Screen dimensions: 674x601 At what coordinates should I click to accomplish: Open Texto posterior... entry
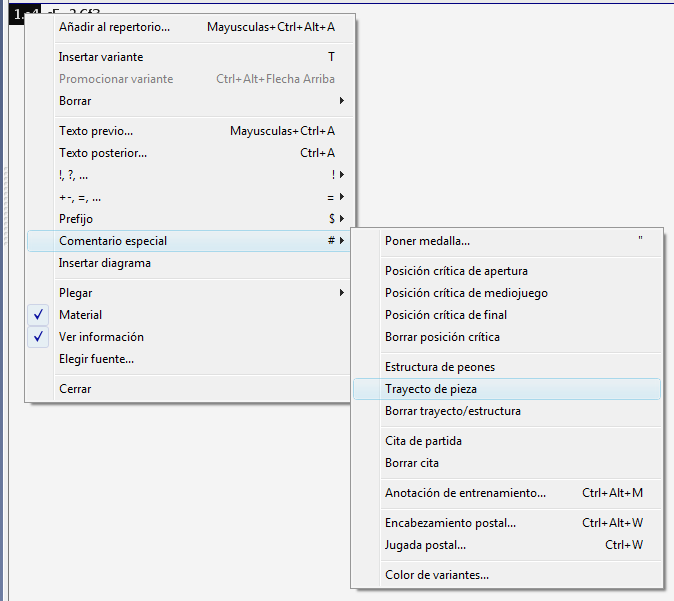pos(190,153)
